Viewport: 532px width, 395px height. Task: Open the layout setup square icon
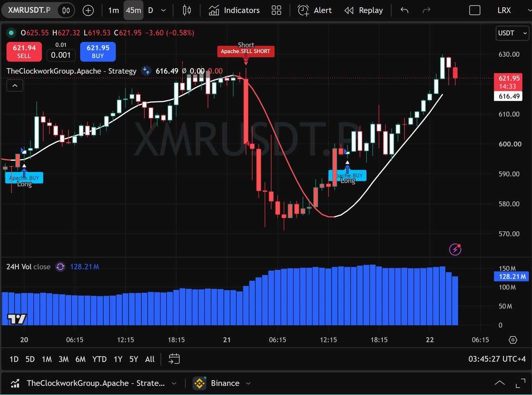tap(474, 10)
